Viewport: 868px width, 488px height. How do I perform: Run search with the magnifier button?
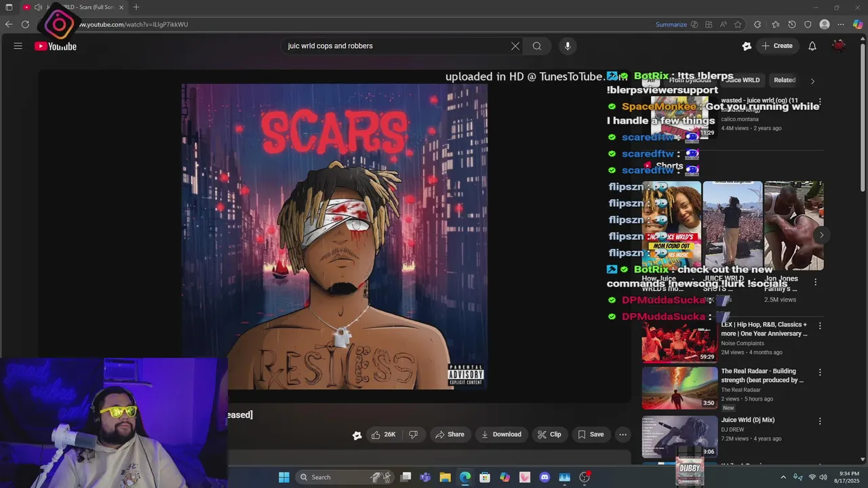coord(537,46)
